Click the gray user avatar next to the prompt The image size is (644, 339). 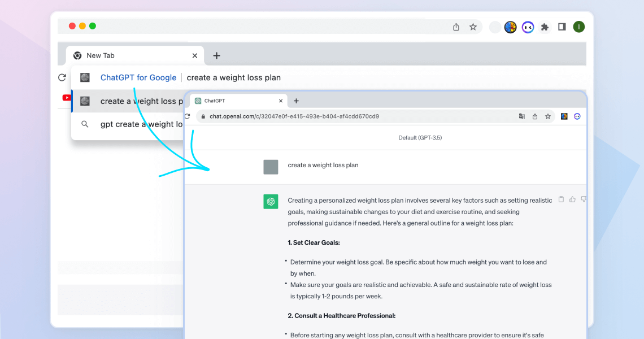click(x=271, y=167)
